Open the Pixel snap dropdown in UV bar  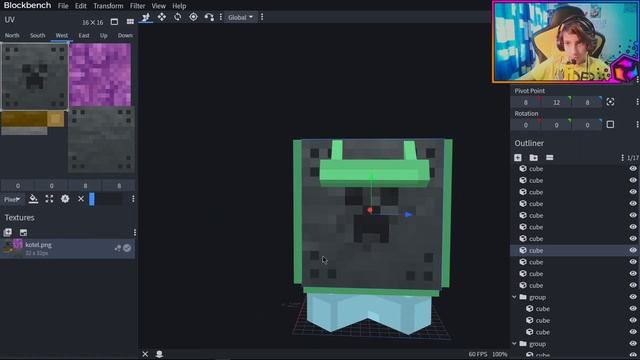click(12, 199)
